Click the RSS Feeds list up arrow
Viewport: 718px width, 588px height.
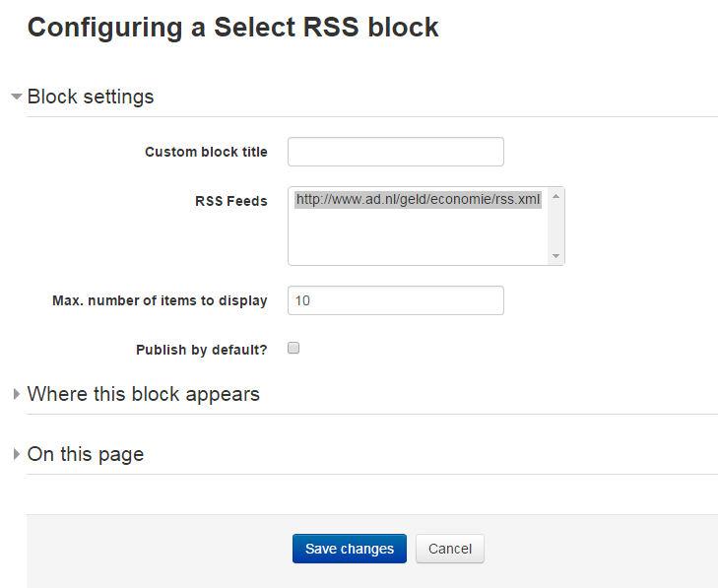(555, 196)
